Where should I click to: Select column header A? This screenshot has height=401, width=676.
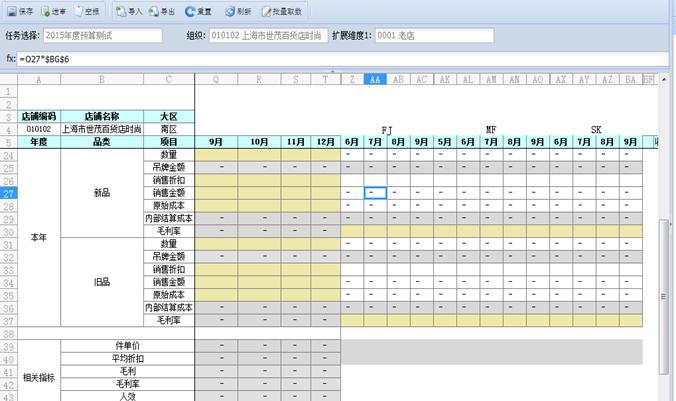point(39,79)
